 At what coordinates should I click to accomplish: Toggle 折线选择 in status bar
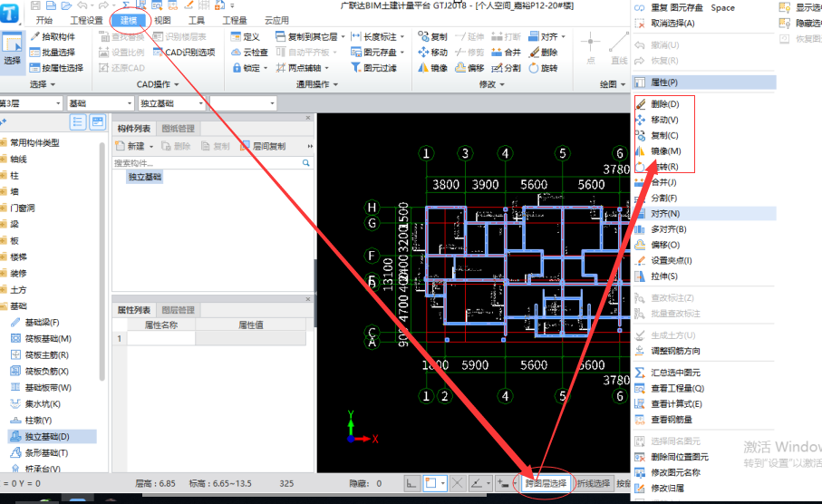(594, 483)
